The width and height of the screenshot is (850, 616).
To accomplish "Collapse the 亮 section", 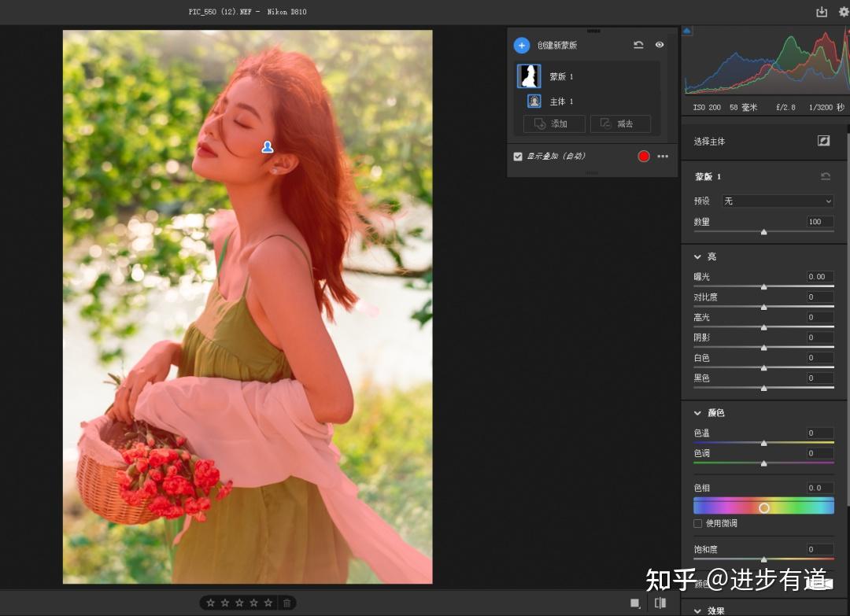I will (697, 256).
